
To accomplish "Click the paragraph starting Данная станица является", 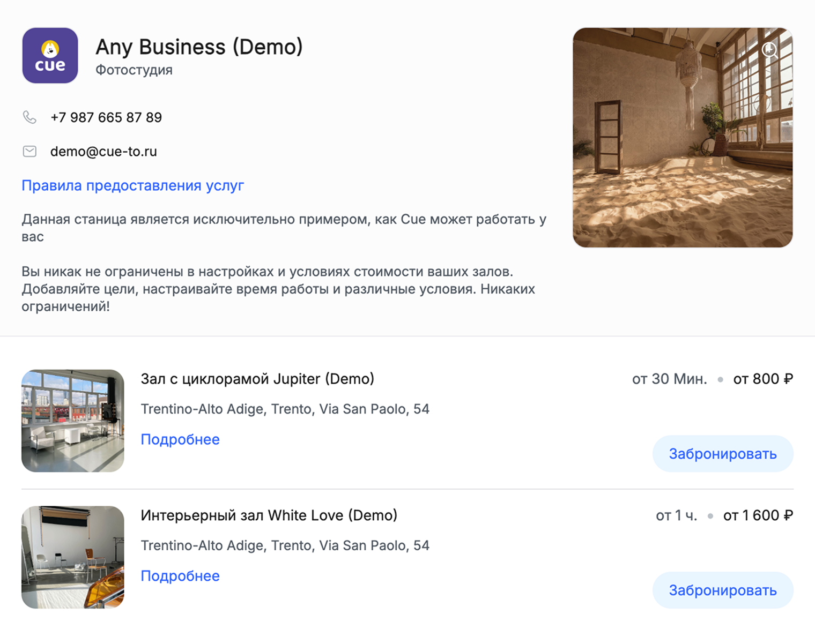I will click(284, 228).
